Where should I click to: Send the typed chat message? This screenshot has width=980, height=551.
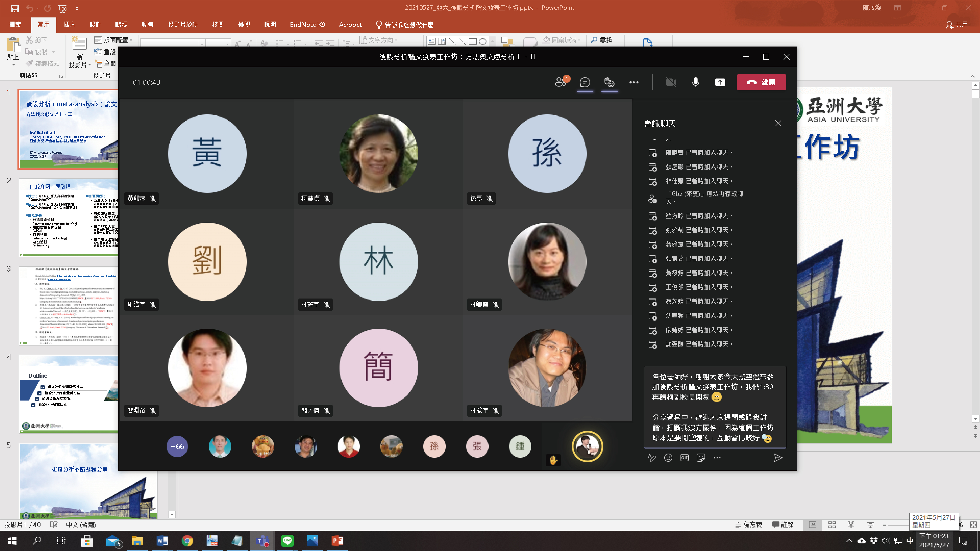coord(778,458)
